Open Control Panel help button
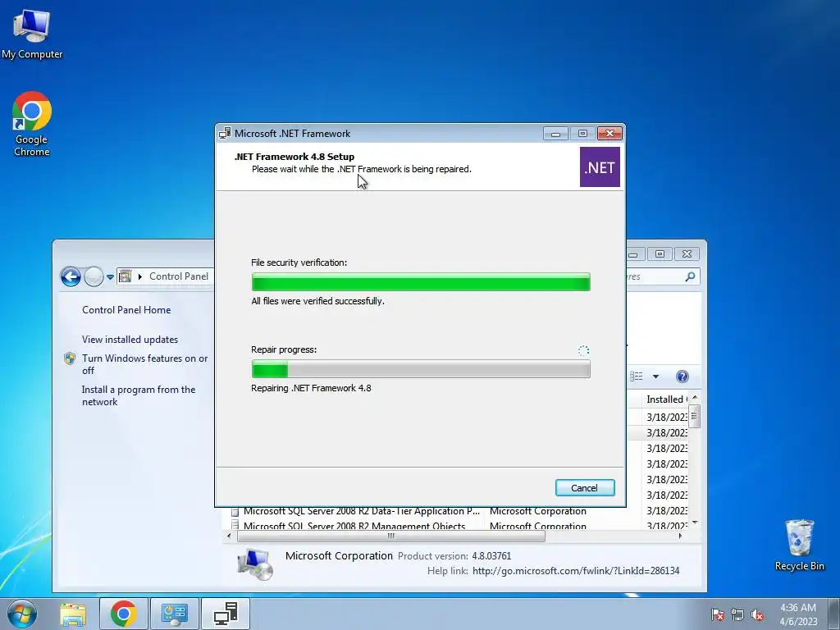The height and width of the screenshot is (630, 840). pyautogui.click(x=682, y=376)
